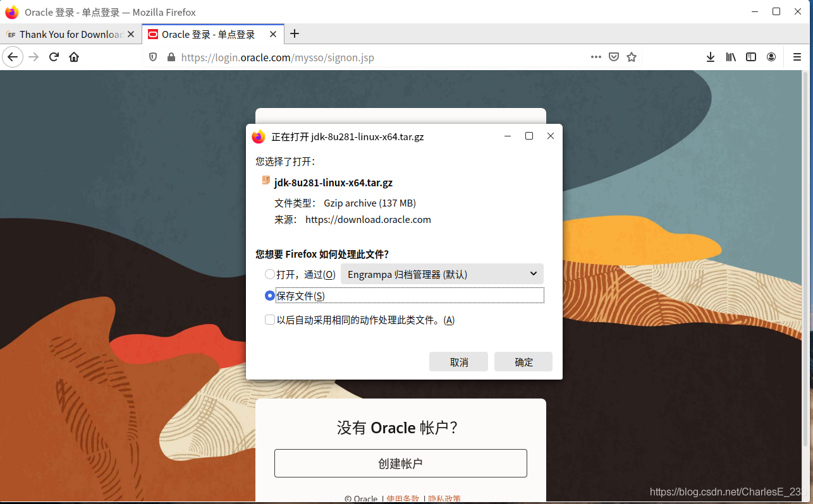The width and height of the screenshot is (813, 504).
Task: Select 打开，通过 radio option
Action: pos(270,274)
